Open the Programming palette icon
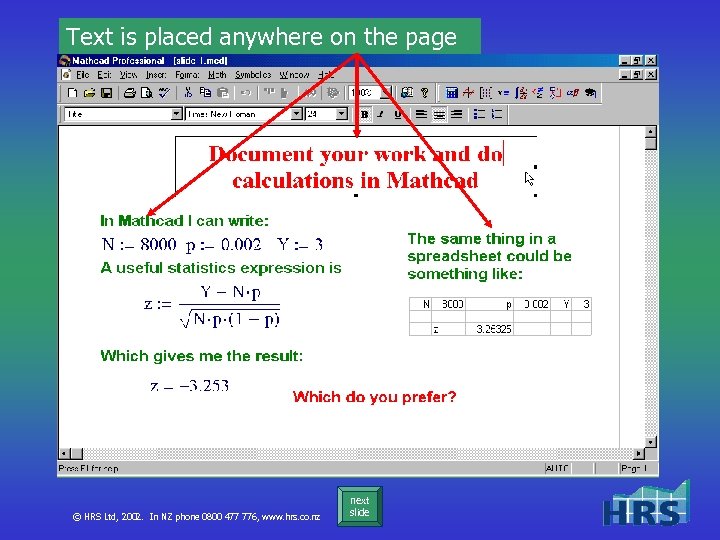 coord(555,93)
